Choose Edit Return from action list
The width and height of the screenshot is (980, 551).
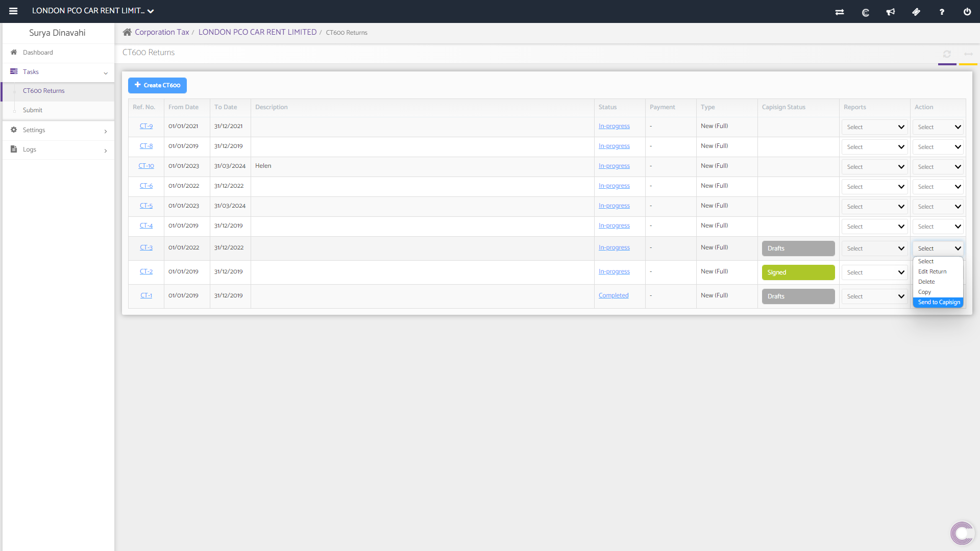tap(932, 271)
